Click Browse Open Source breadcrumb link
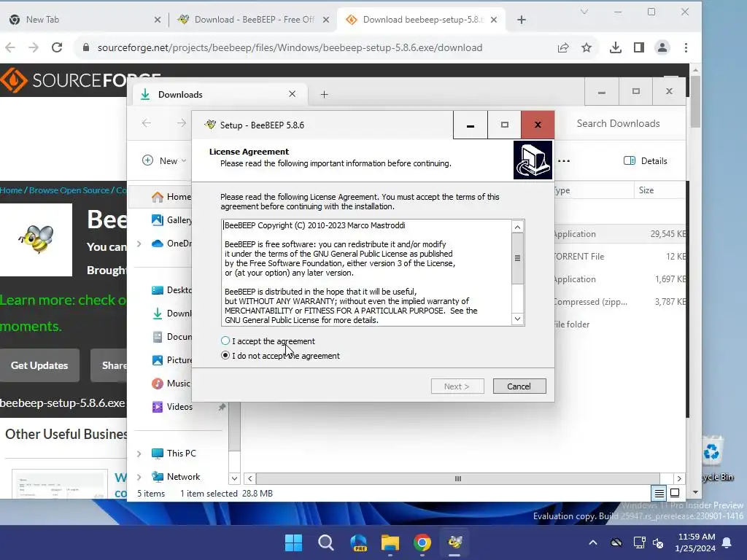 point(69,190)
